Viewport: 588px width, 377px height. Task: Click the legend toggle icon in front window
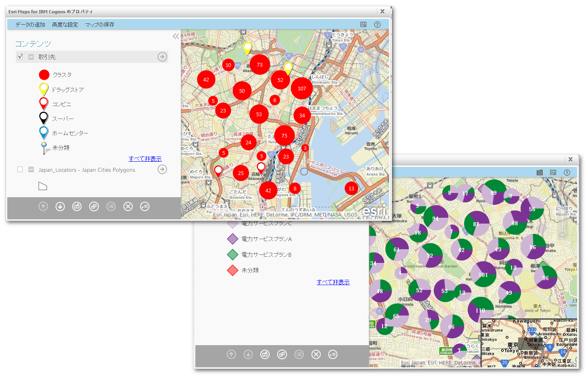pyautogui.click(x=145, y=206)
